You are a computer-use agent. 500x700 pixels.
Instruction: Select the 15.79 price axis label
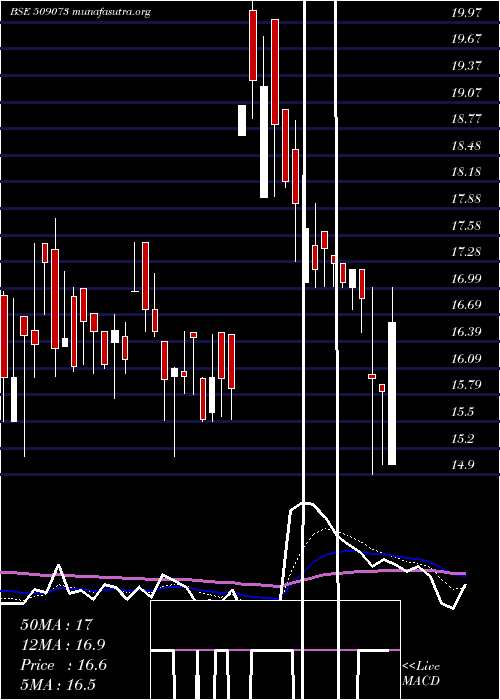(466, 385)
